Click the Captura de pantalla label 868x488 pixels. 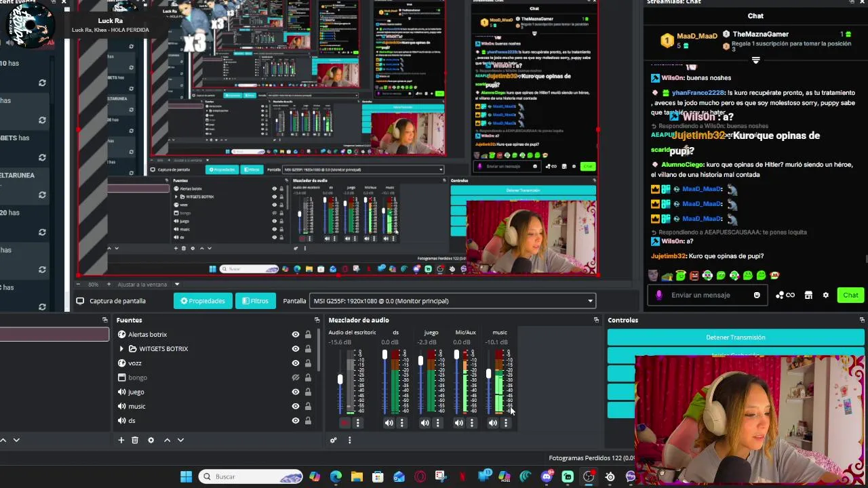click(x=117, y=301)
